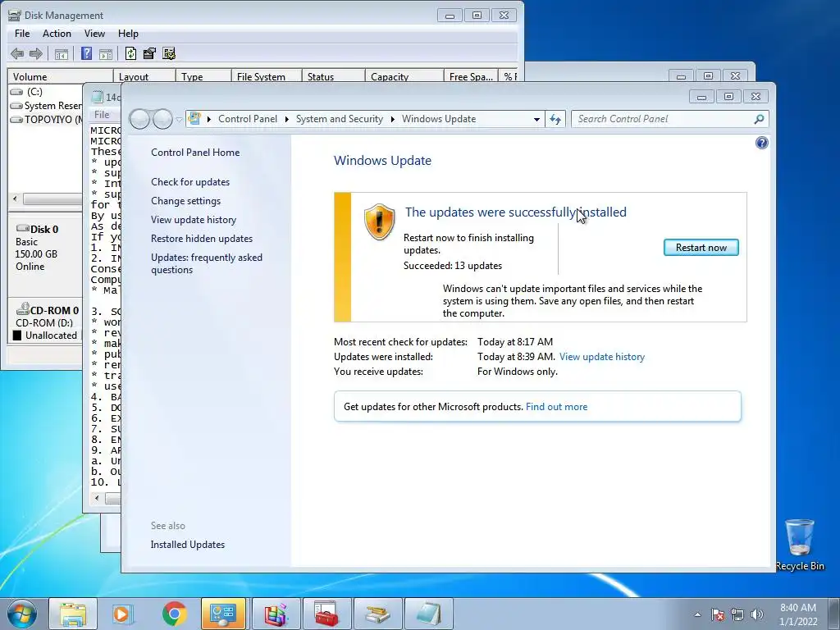Image resolution: width=840 pixels, height=630 pixels.
Task: Click the colorful blocks taskbar icon
Action: [276, 614]
